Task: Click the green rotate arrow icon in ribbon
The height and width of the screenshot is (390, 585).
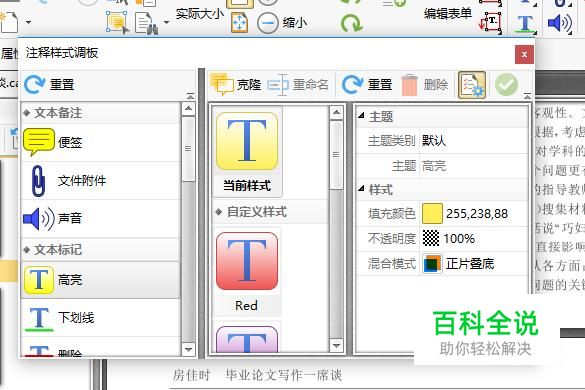Action: click(351, 24)
